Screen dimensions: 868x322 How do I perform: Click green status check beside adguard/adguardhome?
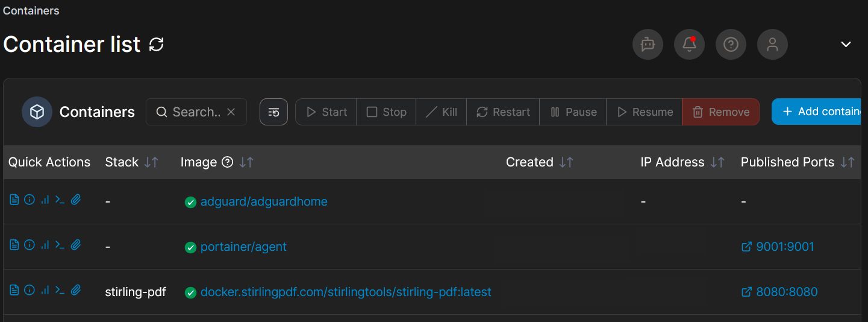pos(190,202)
